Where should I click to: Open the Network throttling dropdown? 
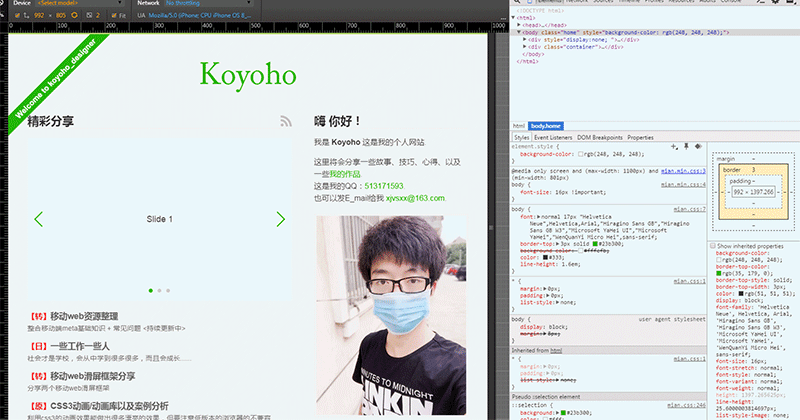tap(209, 3)
